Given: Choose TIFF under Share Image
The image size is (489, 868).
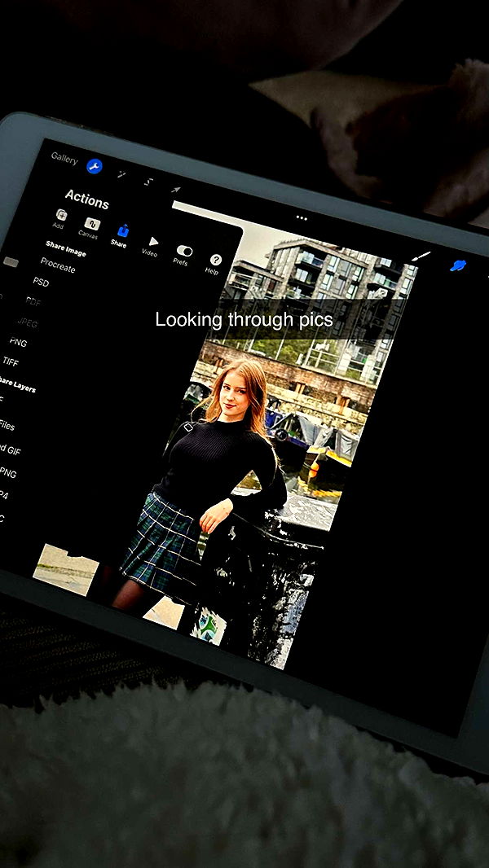Looking at the screenshot, I should 11,361.
